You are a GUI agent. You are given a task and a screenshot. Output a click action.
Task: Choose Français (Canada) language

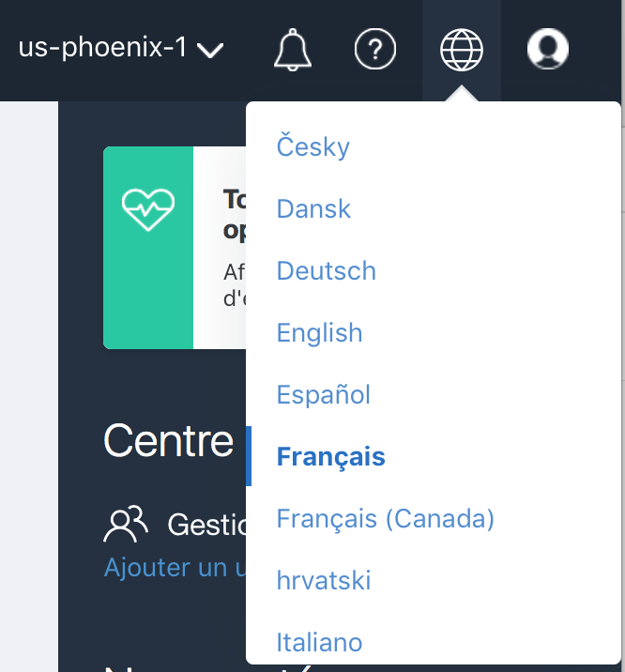[385, 518]
